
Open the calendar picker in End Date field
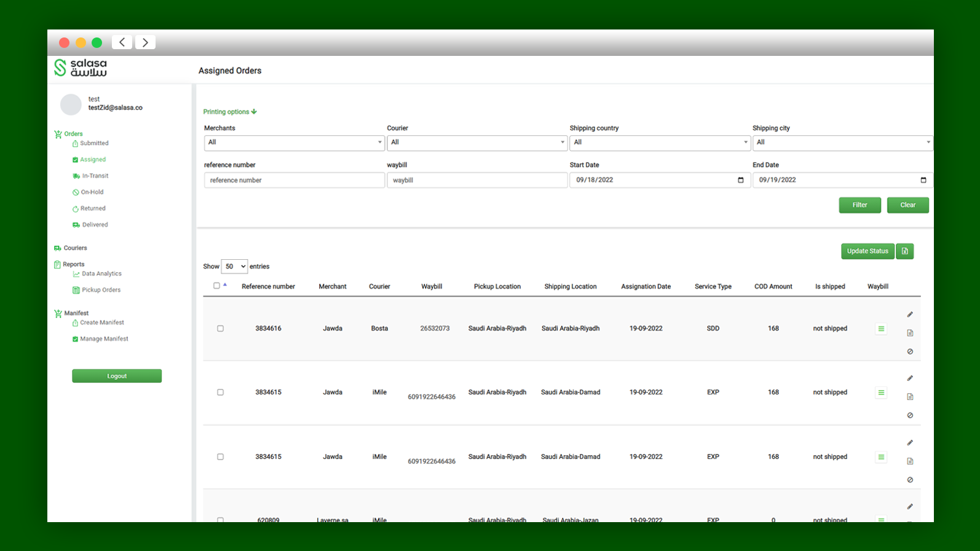(x=923, y=180)
